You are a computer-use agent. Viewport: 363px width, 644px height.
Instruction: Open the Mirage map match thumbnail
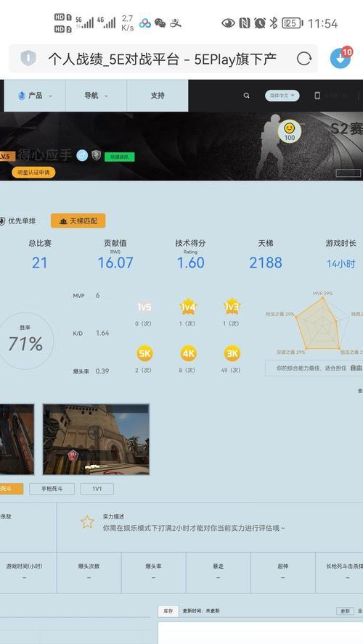tap(96, 439)
